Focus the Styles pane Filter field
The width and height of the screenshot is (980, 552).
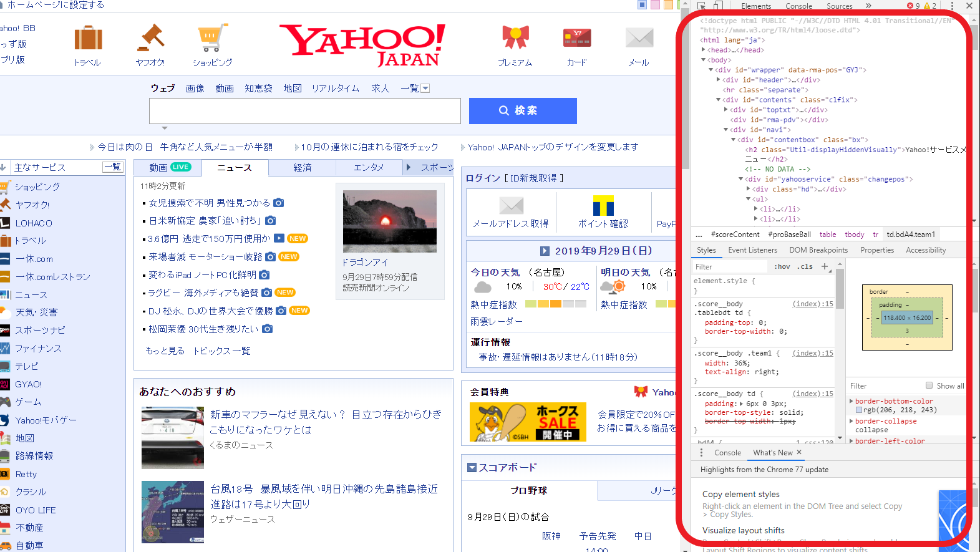tap(730, 266)
